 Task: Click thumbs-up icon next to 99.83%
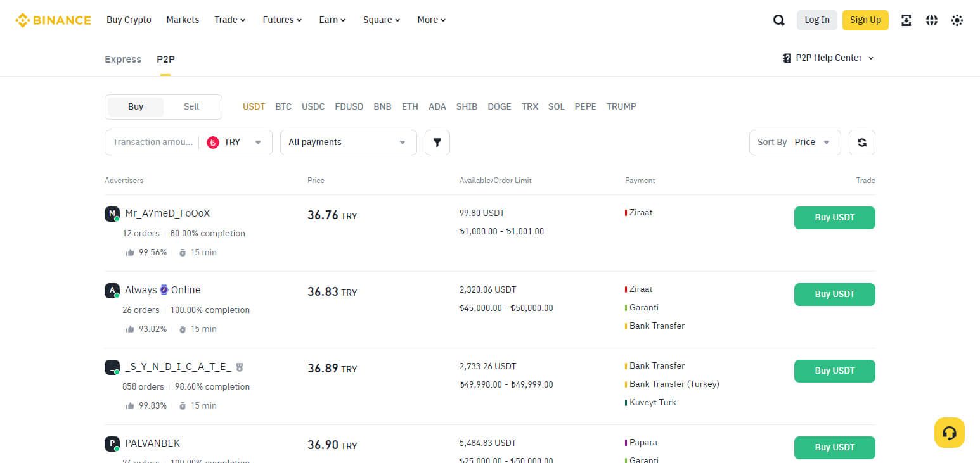[130, 406]
